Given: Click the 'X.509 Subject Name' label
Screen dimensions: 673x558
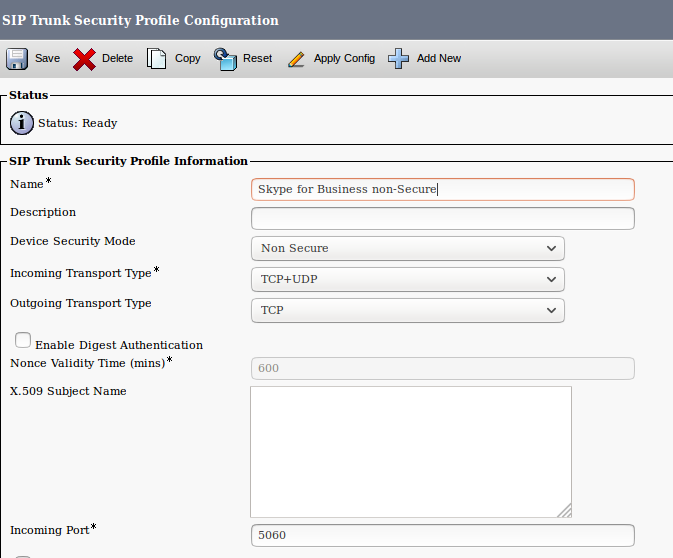Looking at the screenshot, I should 68,391.
